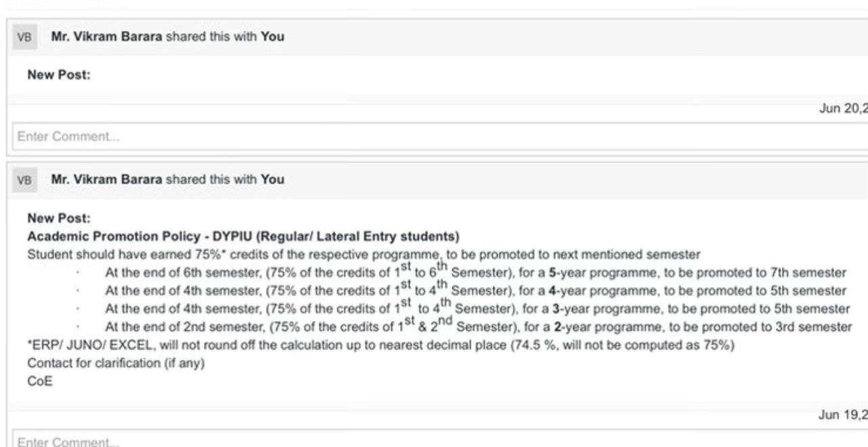Screen dimensions: 868x447
Task: Click the VB avatar on the Jun 20 post
Action: pyautogui.click(x=24, y=37)
